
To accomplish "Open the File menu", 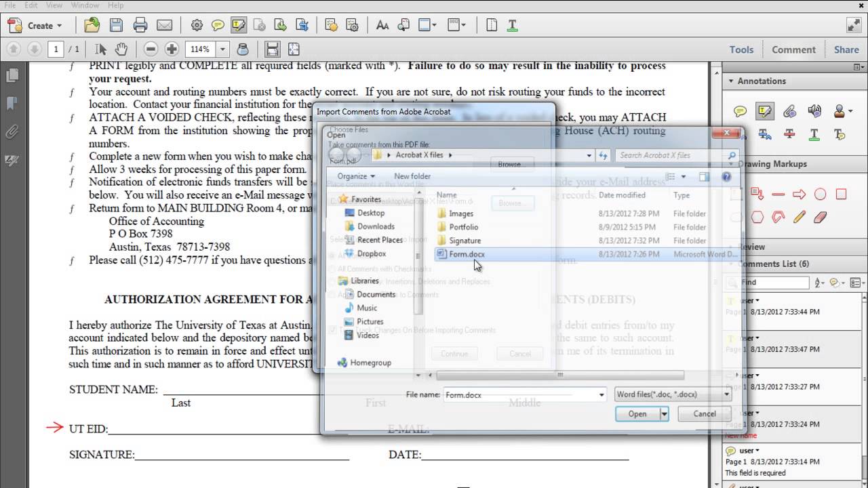I will (x=10, y=5).
